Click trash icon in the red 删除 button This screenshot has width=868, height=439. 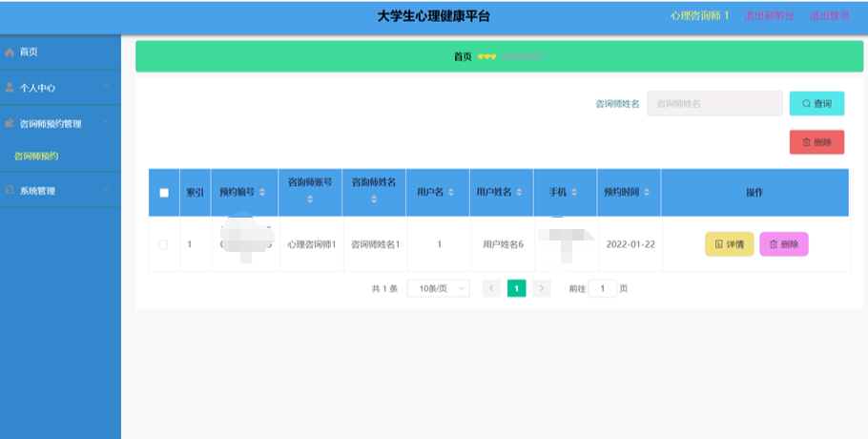click(x=806, y=142)
